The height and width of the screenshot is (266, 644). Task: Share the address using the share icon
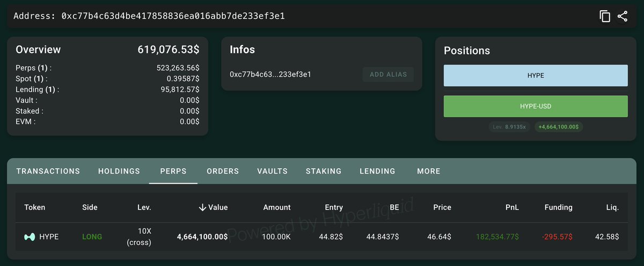click(x=623, y=16)
